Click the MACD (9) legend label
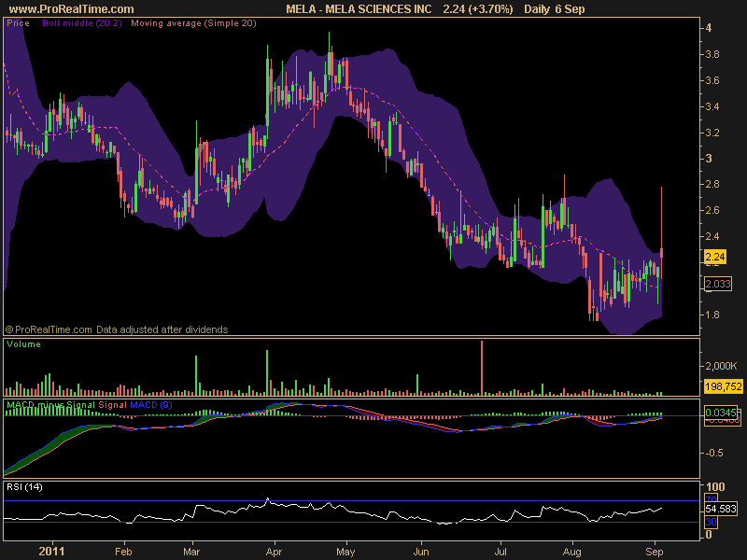Image resolution: width=747 pixels, height=560 pixels. pos(150,405)
